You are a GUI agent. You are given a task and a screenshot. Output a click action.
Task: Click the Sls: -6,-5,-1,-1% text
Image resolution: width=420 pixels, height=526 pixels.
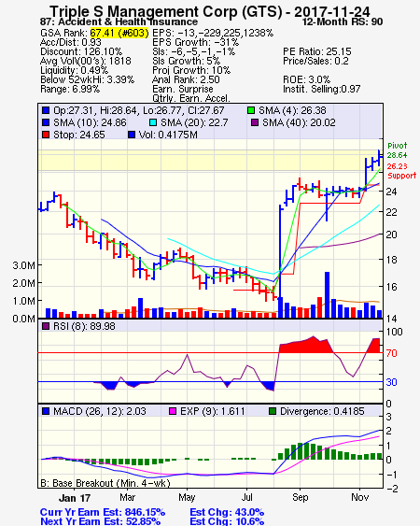(x=194, y=51)
